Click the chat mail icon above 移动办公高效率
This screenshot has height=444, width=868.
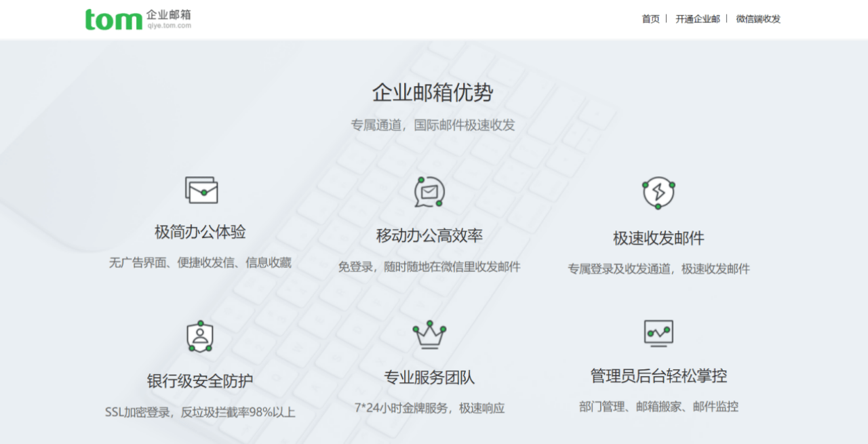pos(429,192)
